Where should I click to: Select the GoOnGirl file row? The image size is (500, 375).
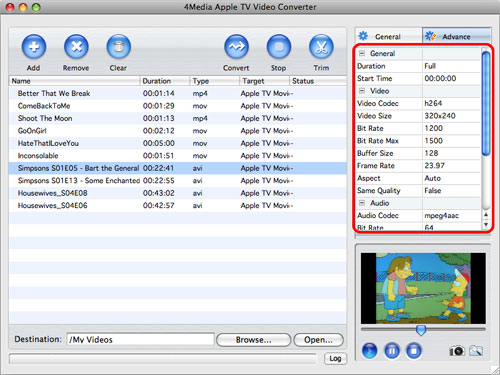point(177,131)
